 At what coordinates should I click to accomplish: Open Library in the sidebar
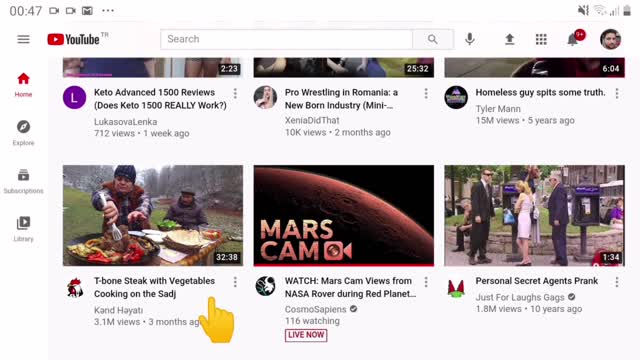point(23,229)
